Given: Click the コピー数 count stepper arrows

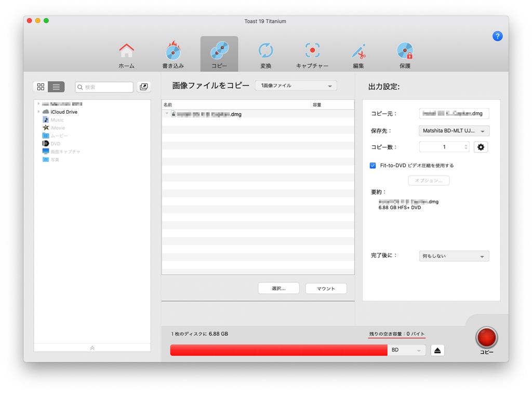Looking at the screenshot, I should (466, 147).
